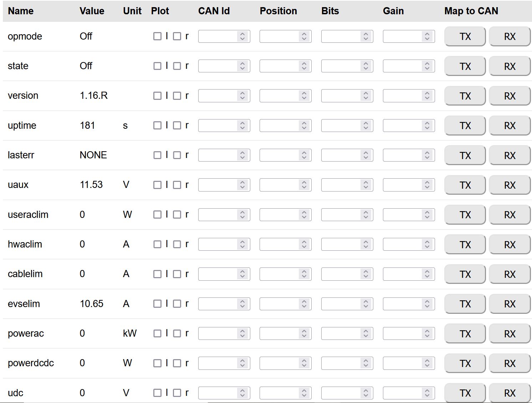Tick the left plot checkbox for udc

[x=157, y=393]
